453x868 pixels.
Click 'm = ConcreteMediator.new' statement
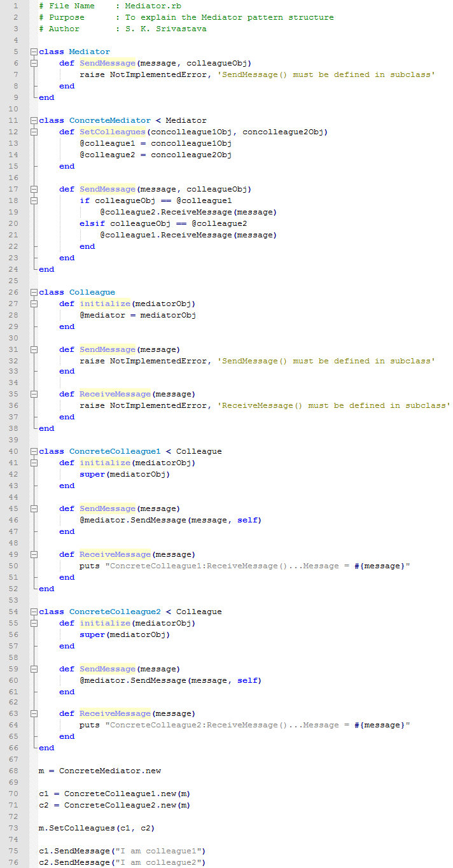[100, 771]
